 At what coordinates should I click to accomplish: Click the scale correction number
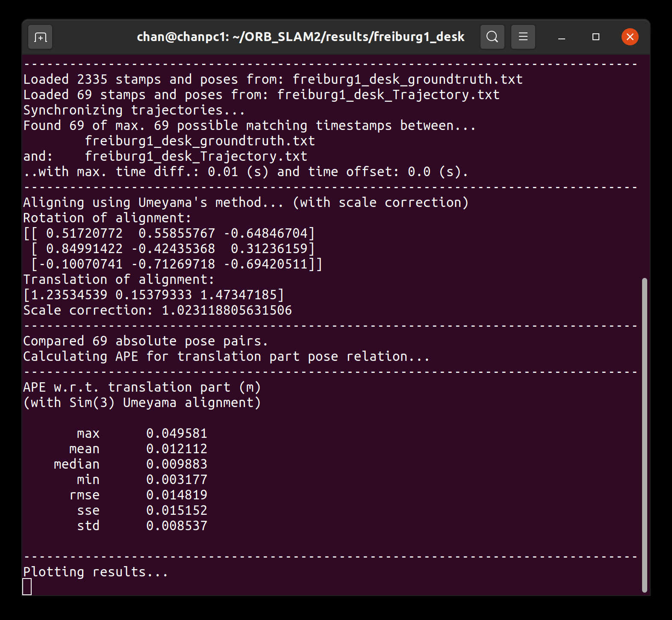point(227,310)
